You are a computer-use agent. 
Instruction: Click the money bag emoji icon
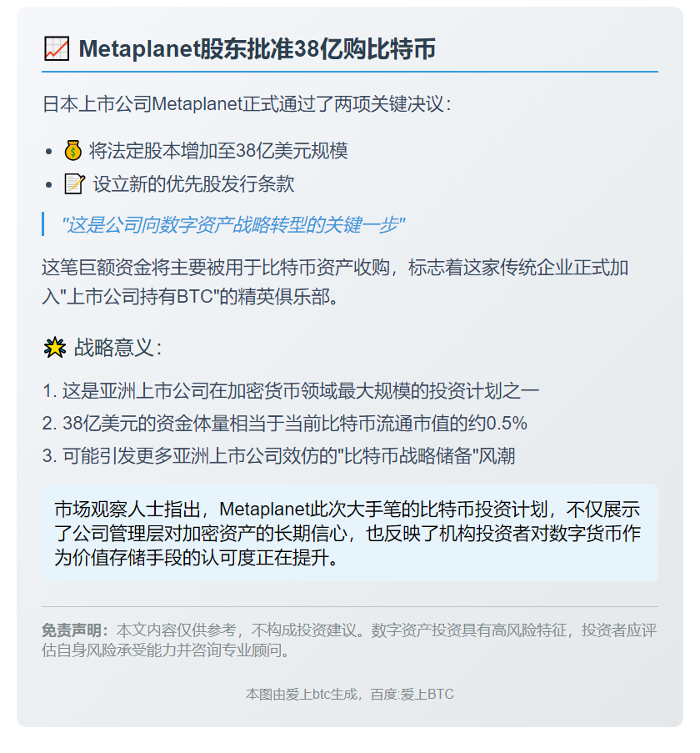[73, 151]
